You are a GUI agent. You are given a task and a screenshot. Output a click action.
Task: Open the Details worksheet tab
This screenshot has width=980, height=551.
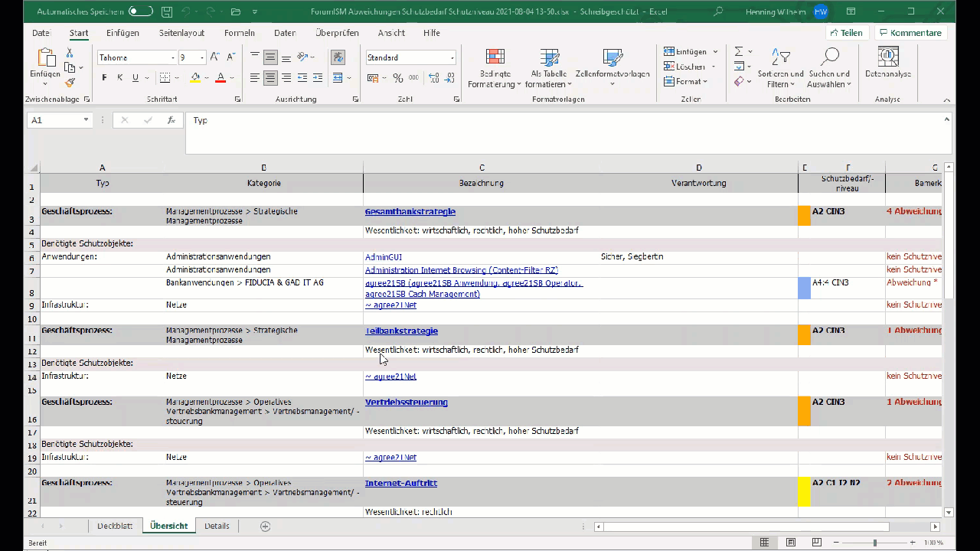pos(217,526)
